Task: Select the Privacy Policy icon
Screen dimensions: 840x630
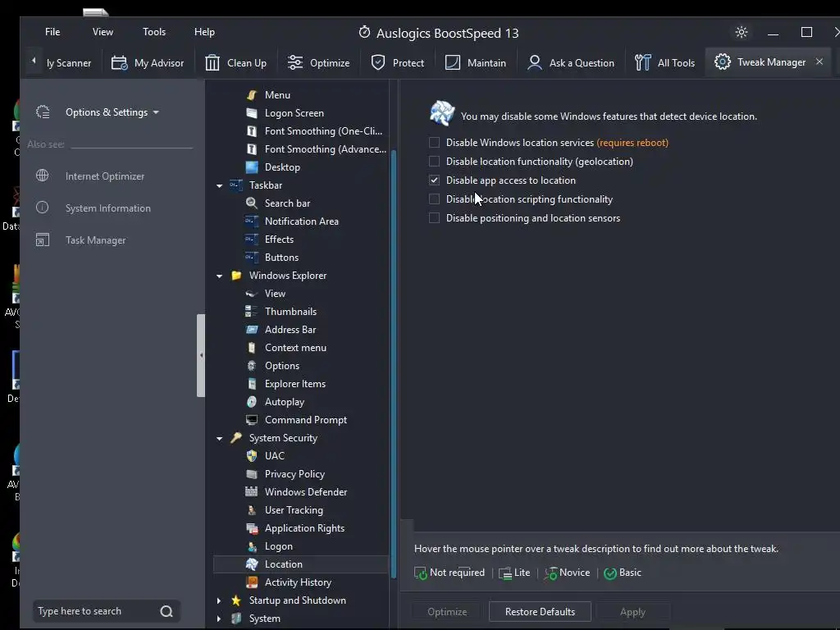Action: pos(252,474)
